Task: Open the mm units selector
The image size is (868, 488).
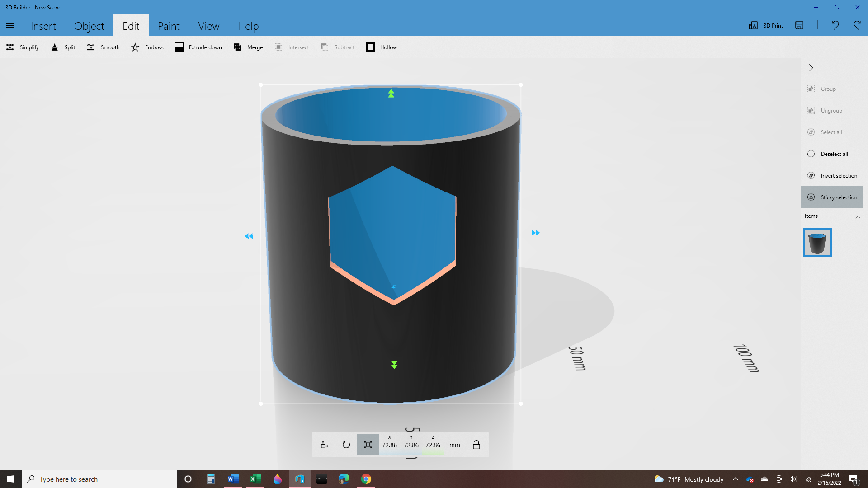Action: coord(454,445)
